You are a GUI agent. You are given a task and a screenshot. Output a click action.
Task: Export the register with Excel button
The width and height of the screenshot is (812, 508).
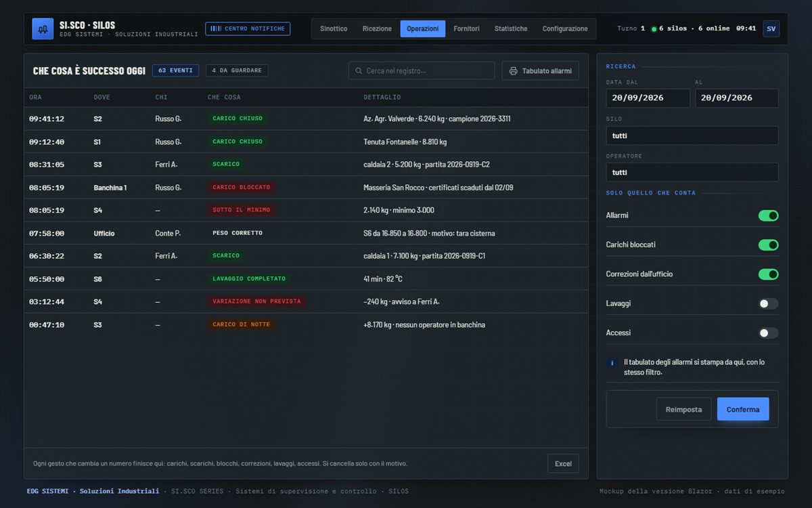pos(563,463)
